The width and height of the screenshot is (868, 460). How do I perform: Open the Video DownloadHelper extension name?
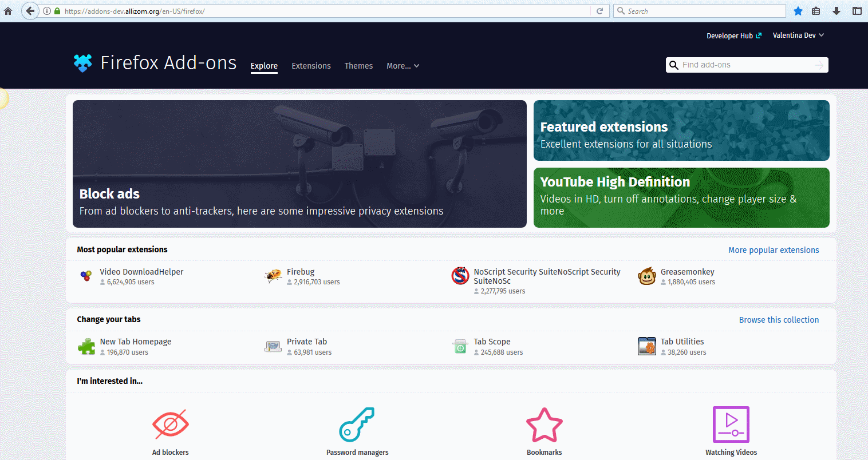tap(141, 272)
